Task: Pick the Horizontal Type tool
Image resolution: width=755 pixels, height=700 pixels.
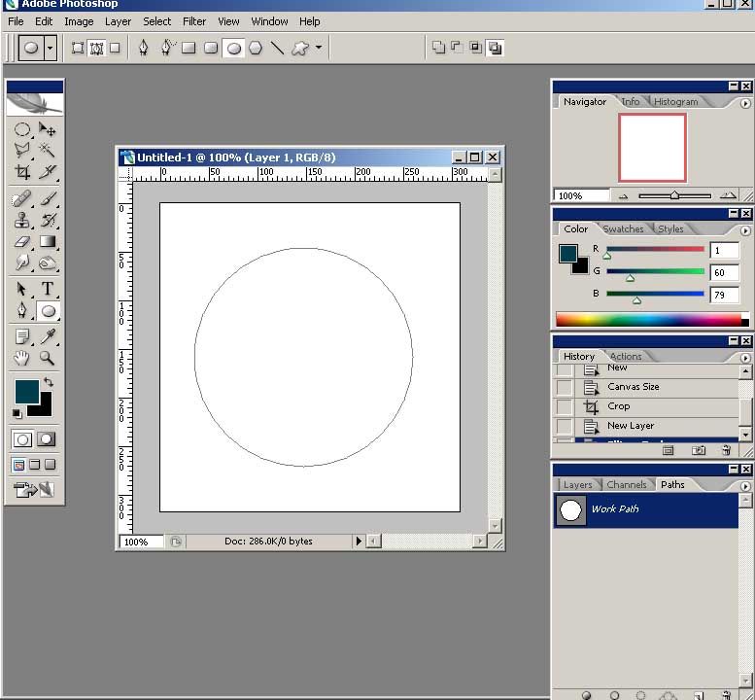Action: coord(48,289)
